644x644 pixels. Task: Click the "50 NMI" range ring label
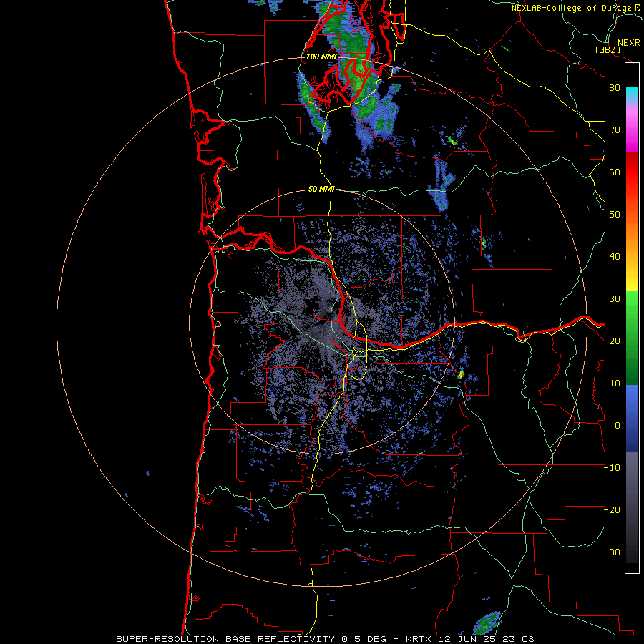click(321, 189)
